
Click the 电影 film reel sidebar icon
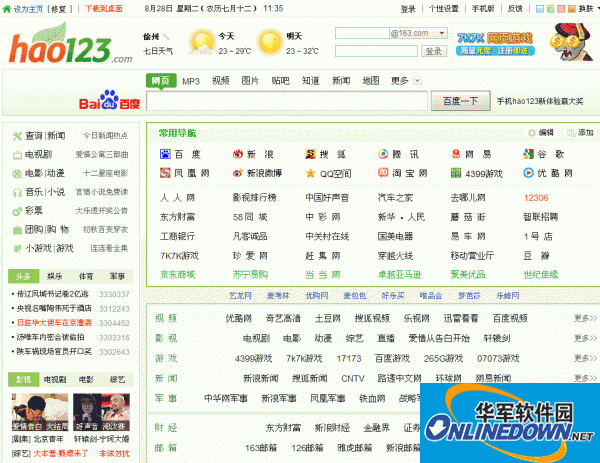click(17, 174)
